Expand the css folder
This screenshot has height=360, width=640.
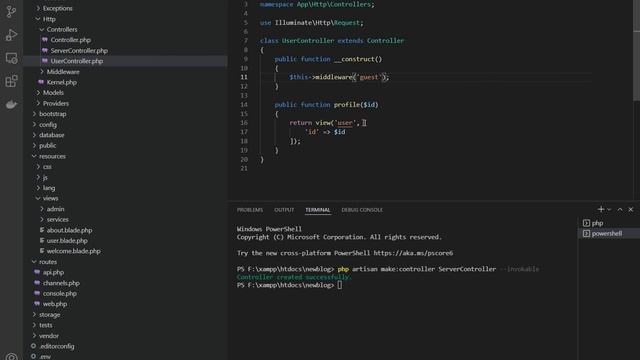(x=47, y=167)
